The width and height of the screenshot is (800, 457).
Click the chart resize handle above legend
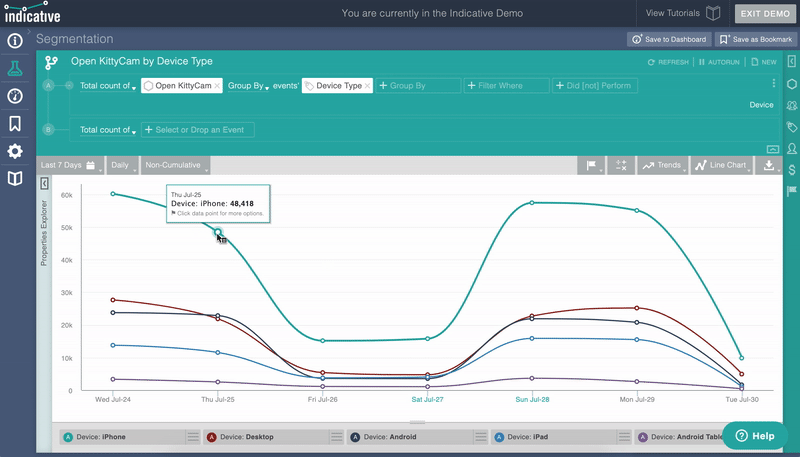tap(417, 422)
